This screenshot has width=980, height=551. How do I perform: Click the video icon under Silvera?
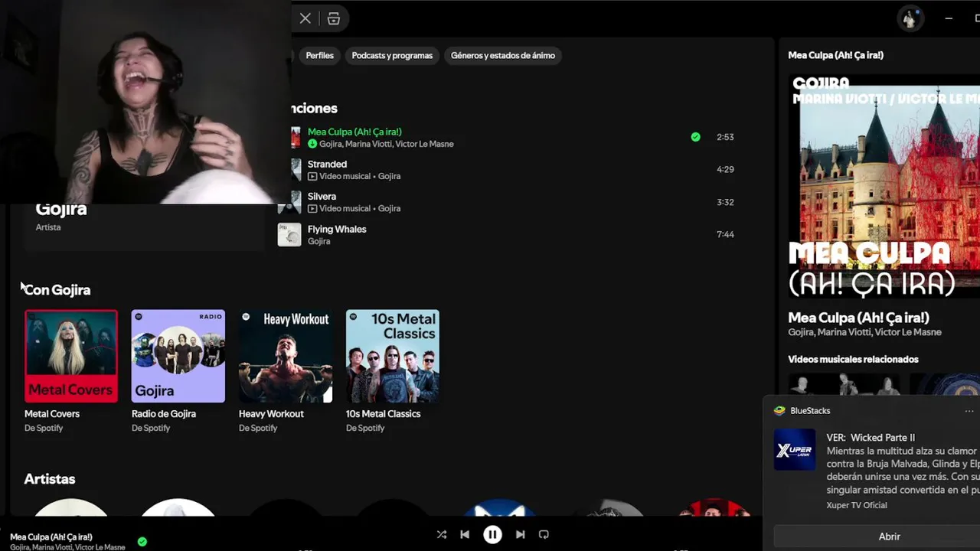[312, 208]
